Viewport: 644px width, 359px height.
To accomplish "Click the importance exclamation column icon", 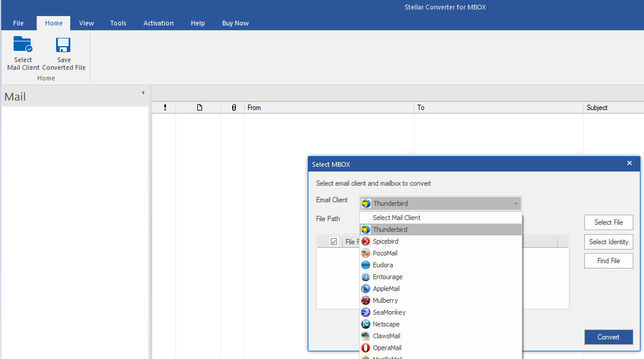I will point(165,107).
